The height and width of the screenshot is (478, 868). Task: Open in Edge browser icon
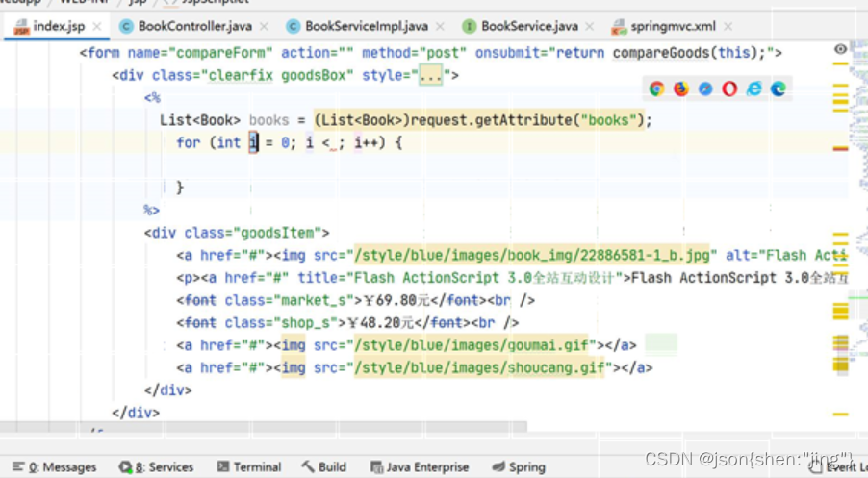(x=779, y=88)
